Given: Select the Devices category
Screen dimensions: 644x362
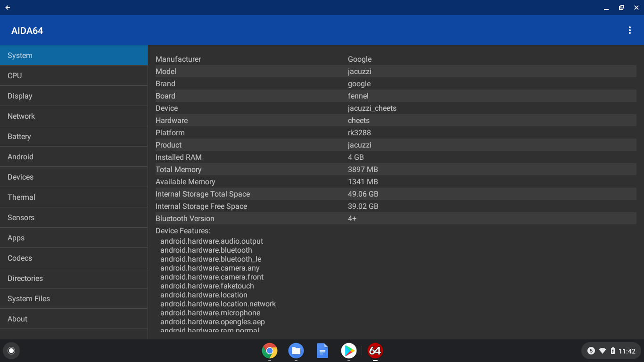Looking at the screenshot, I should tap(74, 177).
